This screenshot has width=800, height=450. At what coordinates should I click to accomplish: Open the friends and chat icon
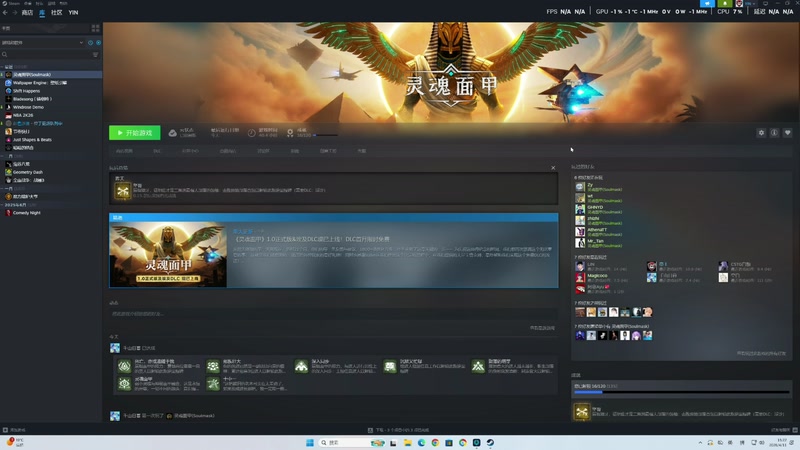click(794, 430)
